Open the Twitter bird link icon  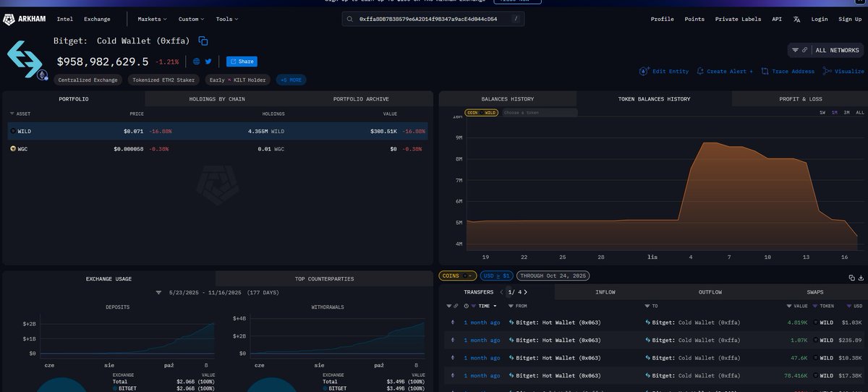pos(208,62)
